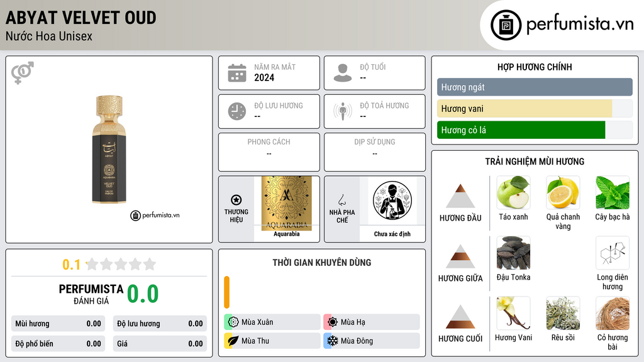Click the person icon beside Độ tuổi
This screenshot has width=644, height=362.
[x=343, y=73]
